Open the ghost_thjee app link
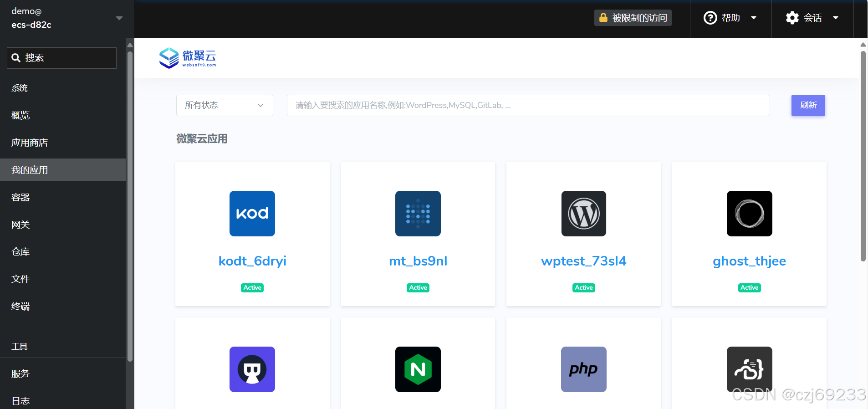The height and width of the screenshot is (409, 868). click(750, 261)
